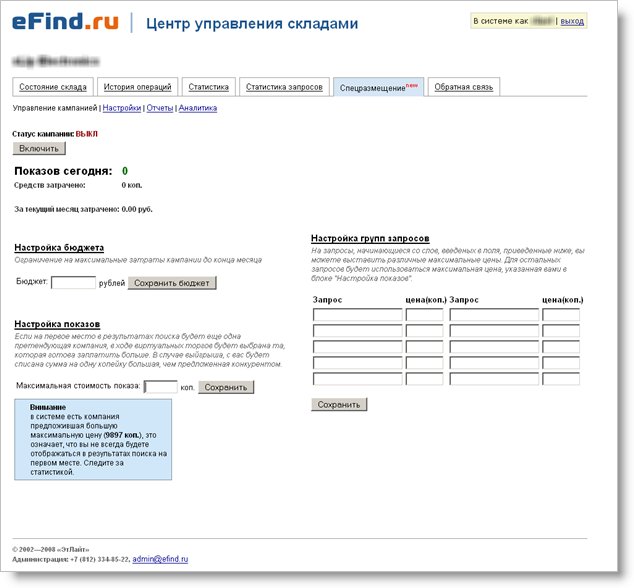Log out via выход link
The image size is (634, 588).
(x=572, y=21)
